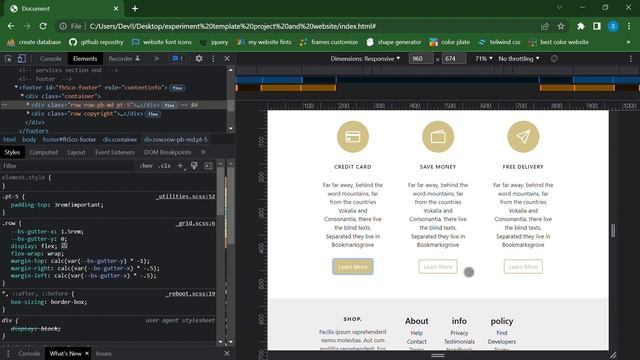Open the Dimensions: Responsive dropdown

tap(365, 59)
